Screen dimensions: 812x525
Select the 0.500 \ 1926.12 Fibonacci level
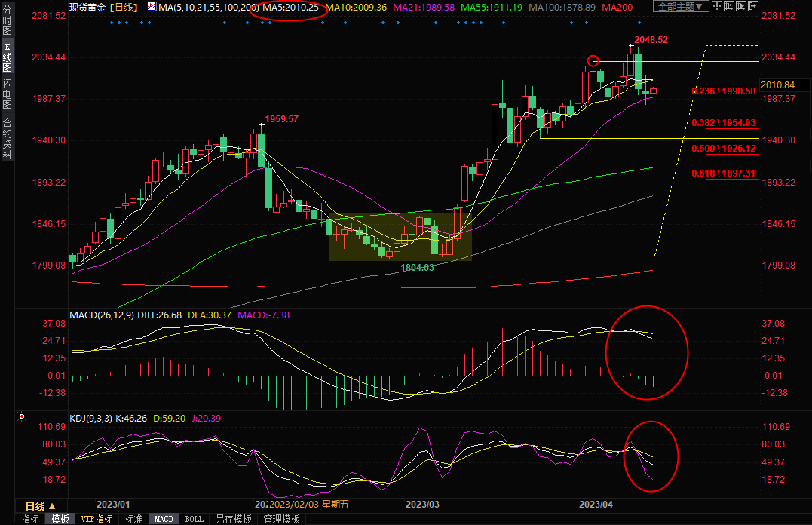pos(724,149)
